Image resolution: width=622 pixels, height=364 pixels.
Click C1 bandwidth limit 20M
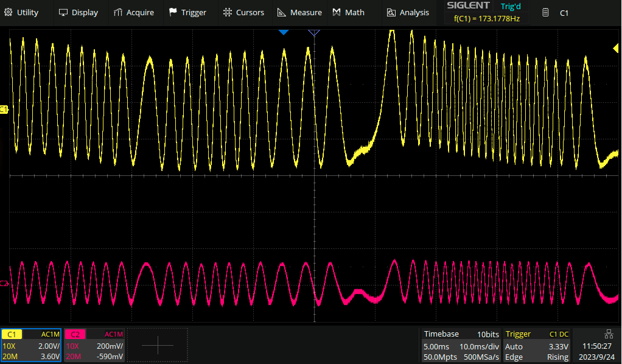coord(10,357)
